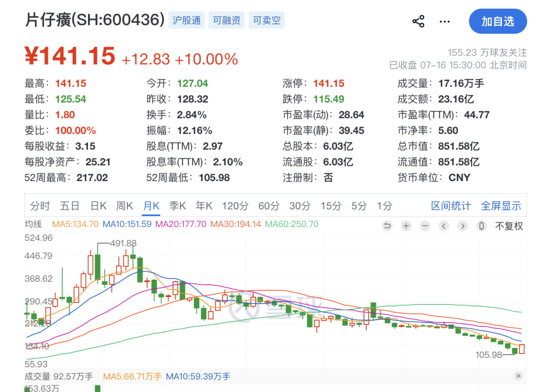Switch to the 季K tab
546x392 pixels.
(x=177, y=206)
